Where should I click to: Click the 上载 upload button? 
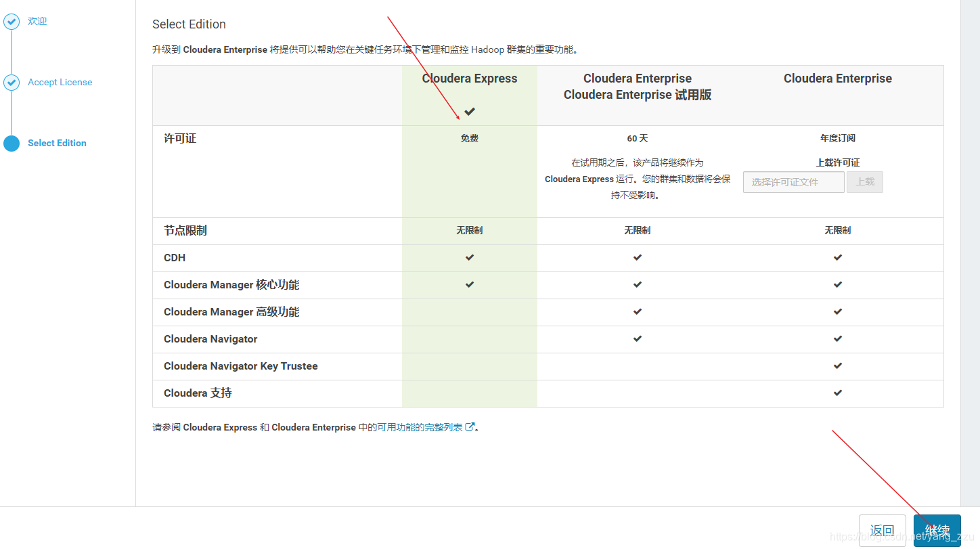click(x=865, y=182)
